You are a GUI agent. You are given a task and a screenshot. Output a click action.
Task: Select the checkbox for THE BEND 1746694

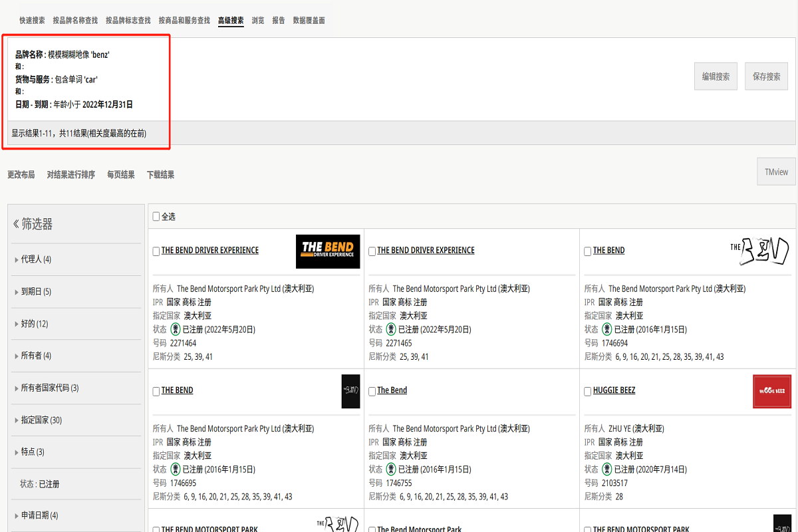coord(588,251)
